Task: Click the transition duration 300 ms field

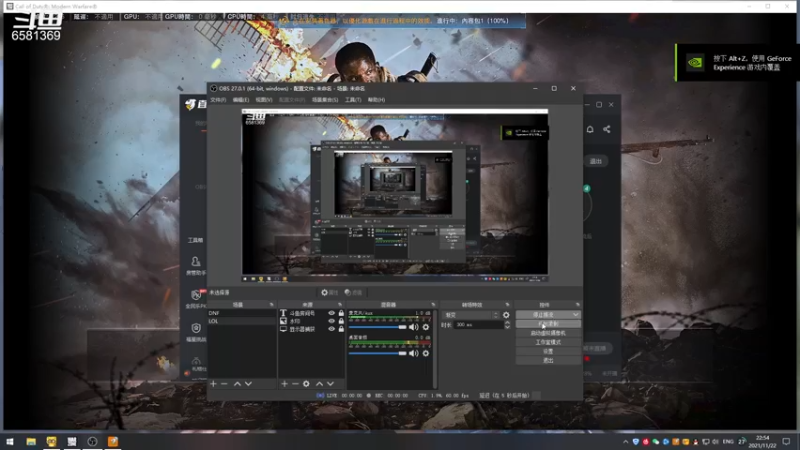Action: coord(478,325)
